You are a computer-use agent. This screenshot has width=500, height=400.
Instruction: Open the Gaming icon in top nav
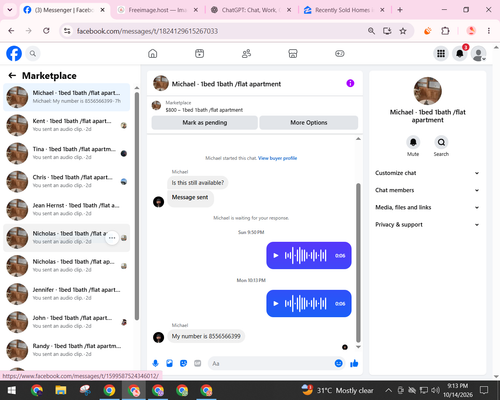click(x=340, y=53)
